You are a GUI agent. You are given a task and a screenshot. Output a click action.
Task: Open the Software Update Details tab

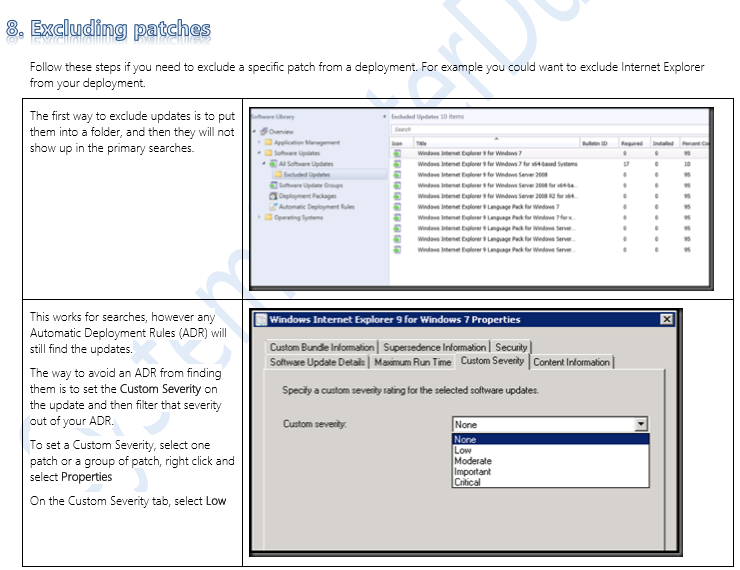click(x=317, y=362)
